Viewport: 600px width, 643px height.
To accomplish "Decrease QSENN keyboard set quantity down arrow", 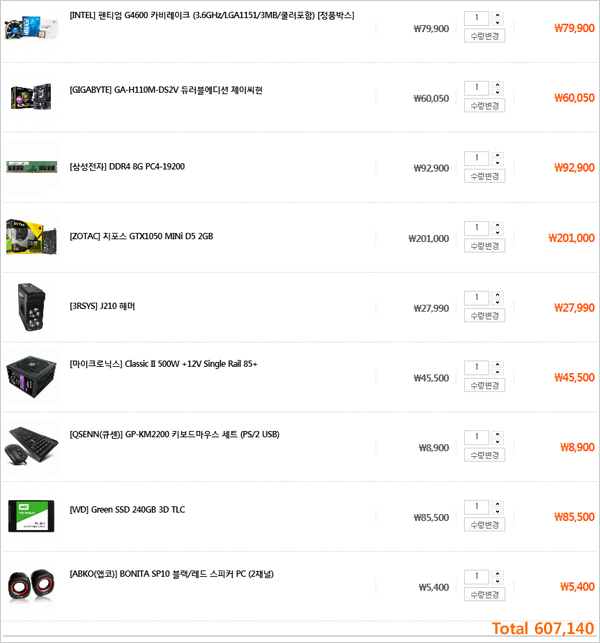I will coord(497,442).
